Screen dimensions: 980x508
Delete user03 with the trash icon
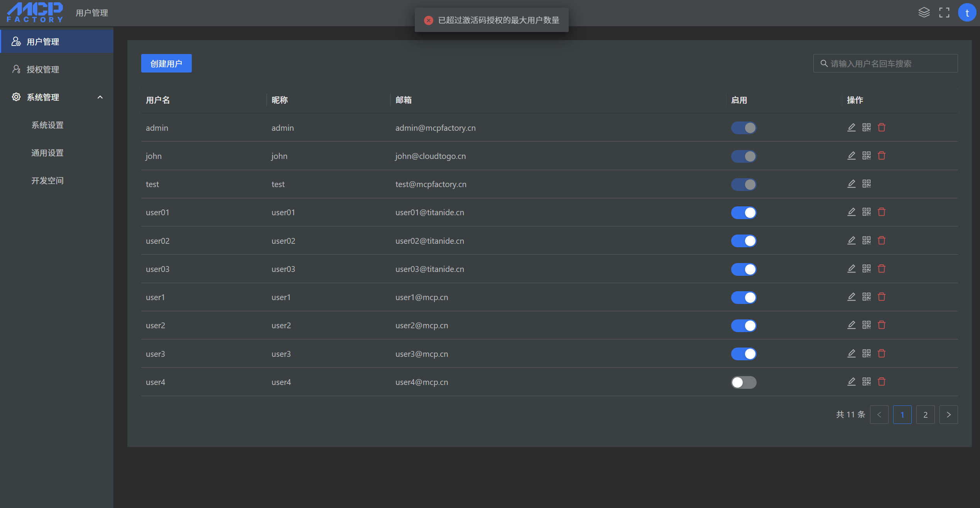coord(881,268)
